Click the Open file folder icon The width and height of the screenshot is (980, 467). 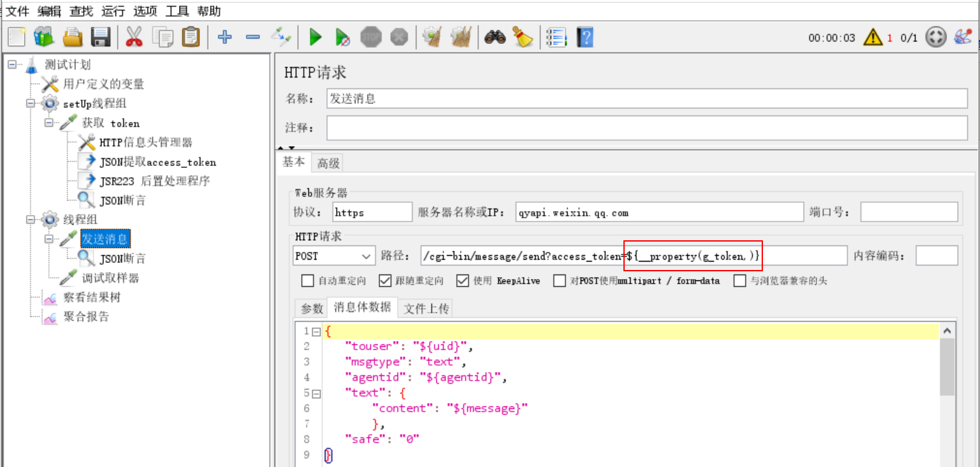pyautogui.click(x=72, y=36)
